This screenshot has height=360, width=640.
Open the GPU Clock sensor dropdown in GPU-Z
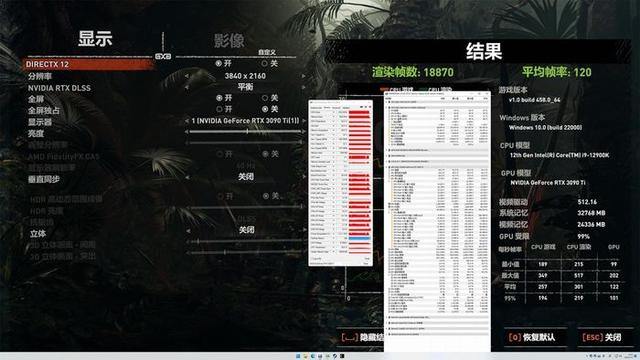333,112
